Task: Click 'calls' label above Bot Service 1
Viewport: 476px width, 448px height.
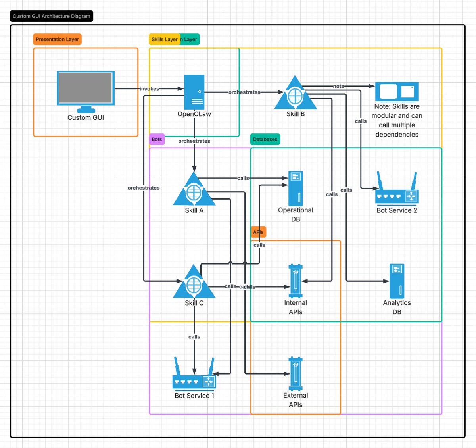Action: pyautogui.click(x=194, y=337)
